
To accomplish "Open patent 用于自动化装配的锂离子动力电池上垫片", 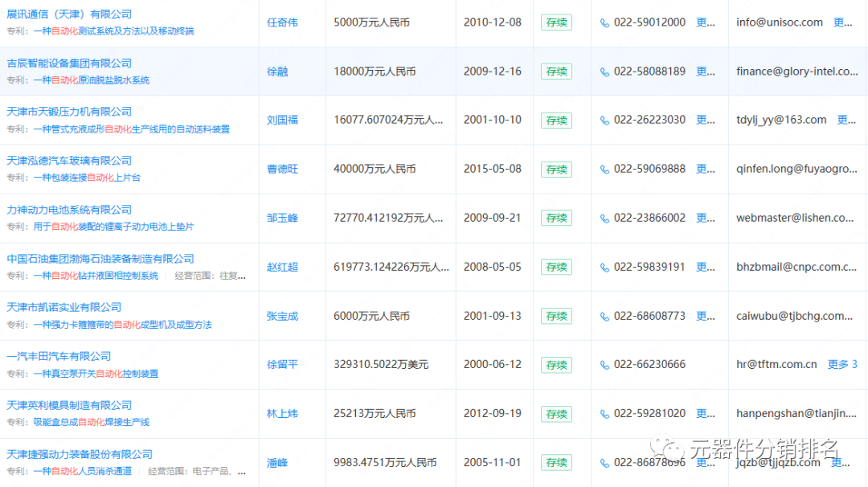I will pos(113,227).
